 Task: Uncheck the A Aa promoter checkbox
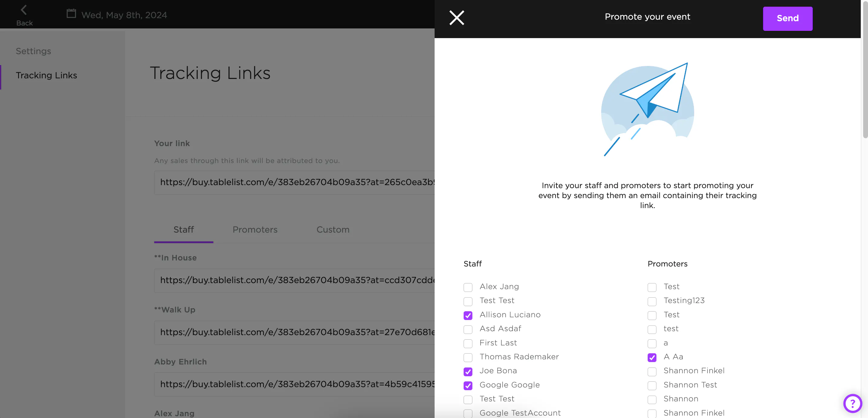[652, 357]
